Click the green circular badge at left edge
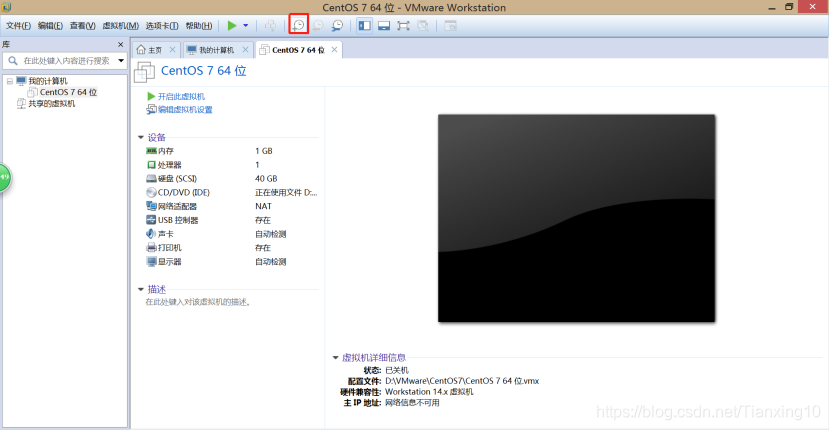 (4, 177)
